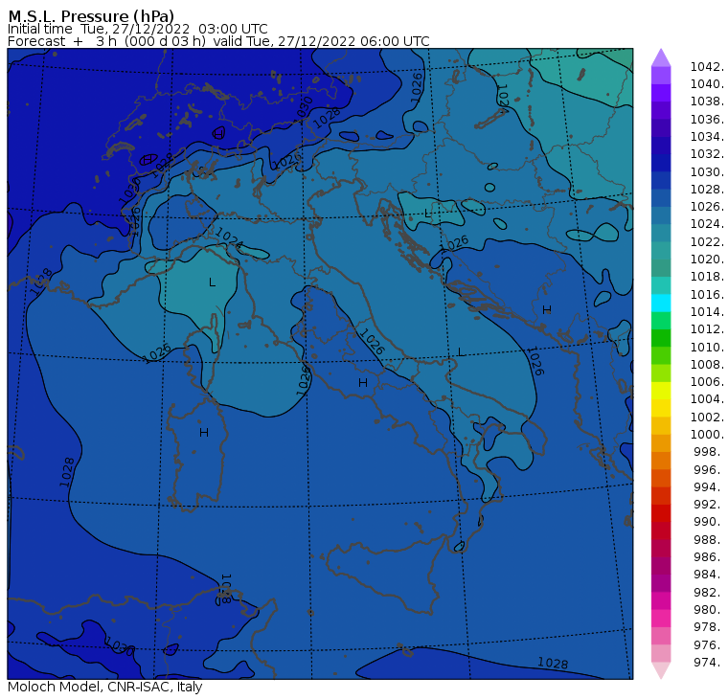Click the '1022.' scale label
The image size is (728, 700).
[707, 242]
